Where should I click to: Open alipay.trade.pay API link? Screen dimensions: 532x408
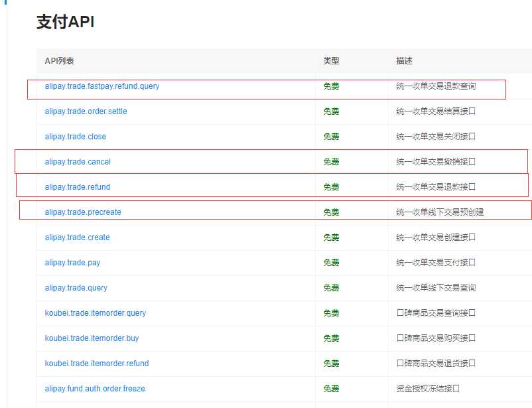(x=72, y=263)
